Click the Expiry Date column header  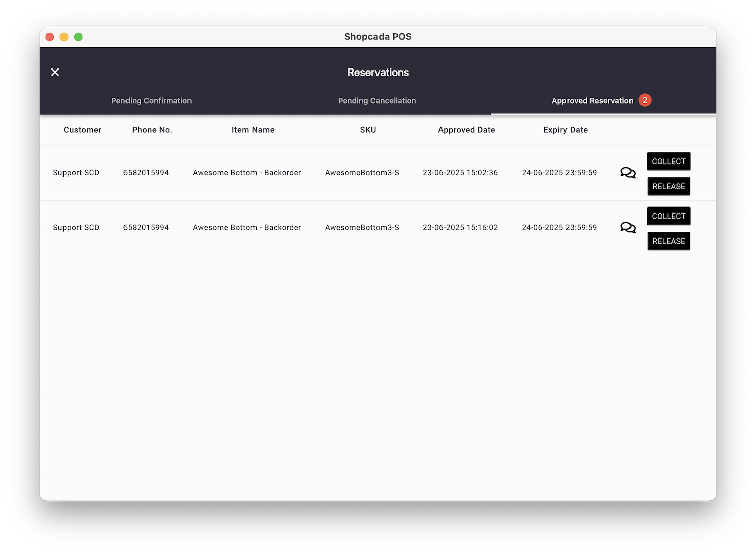click(x=565, y=130)
